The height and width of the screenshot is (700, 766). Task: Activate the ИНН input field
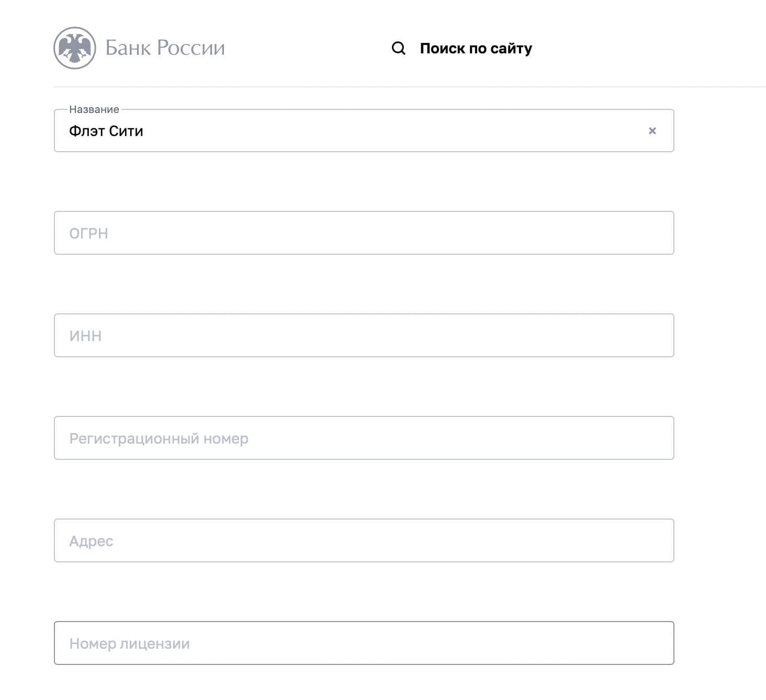click(364, 335)
